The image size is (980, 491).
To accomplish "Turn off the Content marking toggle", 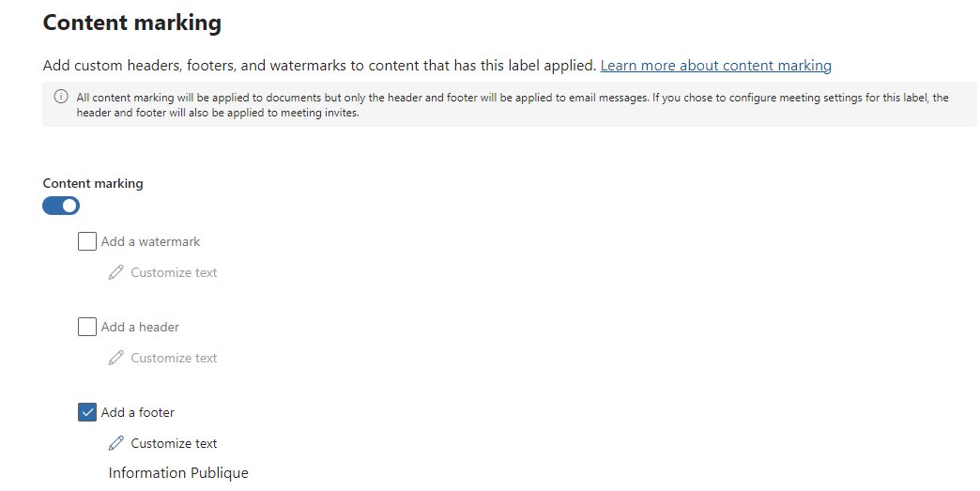I will coord(61,206).
